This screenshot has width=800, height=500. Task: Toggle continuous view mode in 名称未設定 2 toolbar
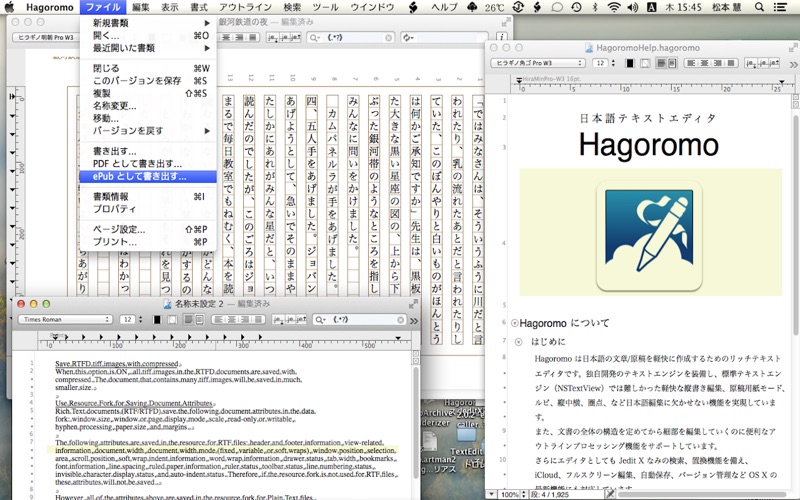188,319
